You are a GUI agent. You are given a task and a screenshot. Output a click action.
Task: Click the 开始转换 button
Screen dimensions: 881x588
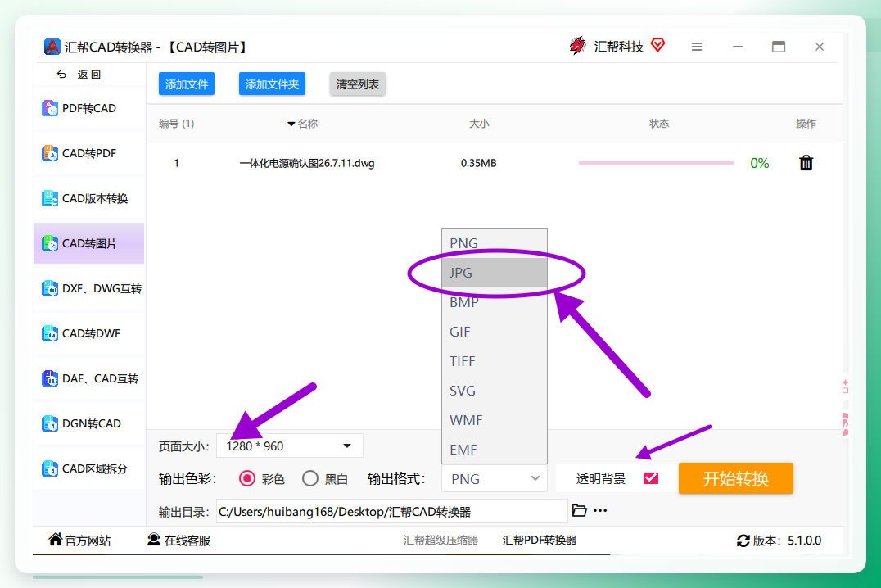[x=735, y=478]
